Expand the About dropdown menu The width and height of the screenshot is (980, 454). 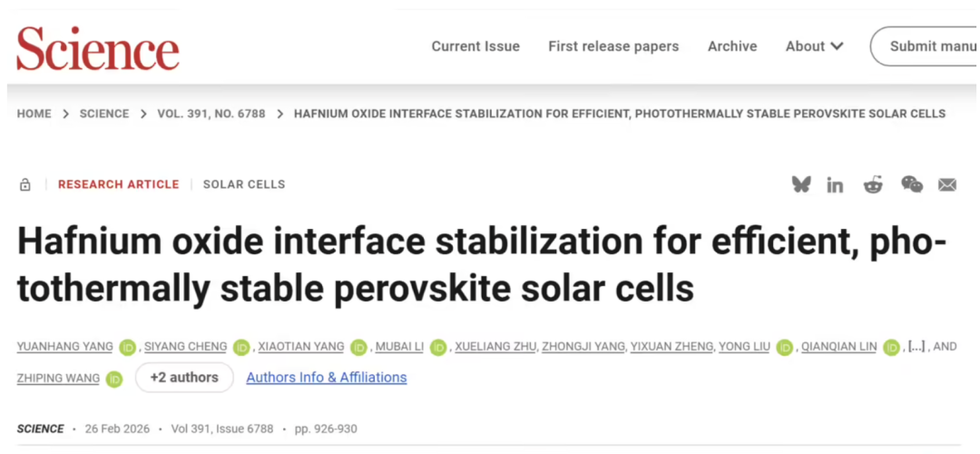tap(814, 46)
